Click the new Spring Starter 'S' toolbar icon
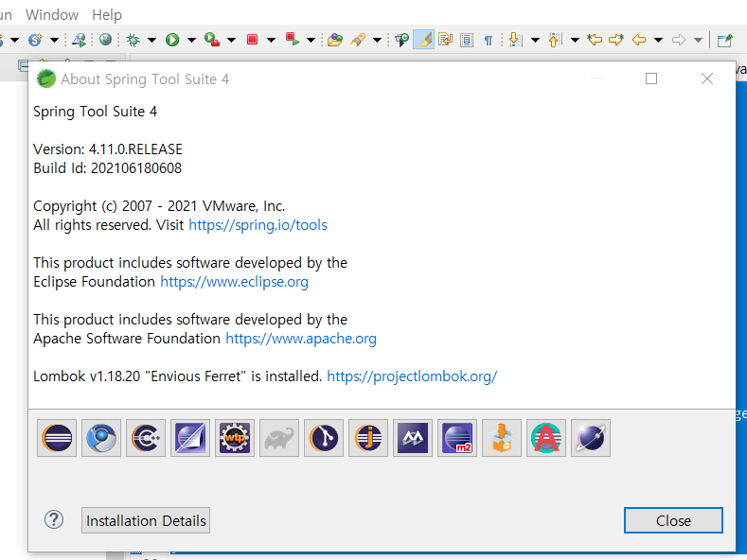This screenshot has height=560, width=747. tap(35, 40)
